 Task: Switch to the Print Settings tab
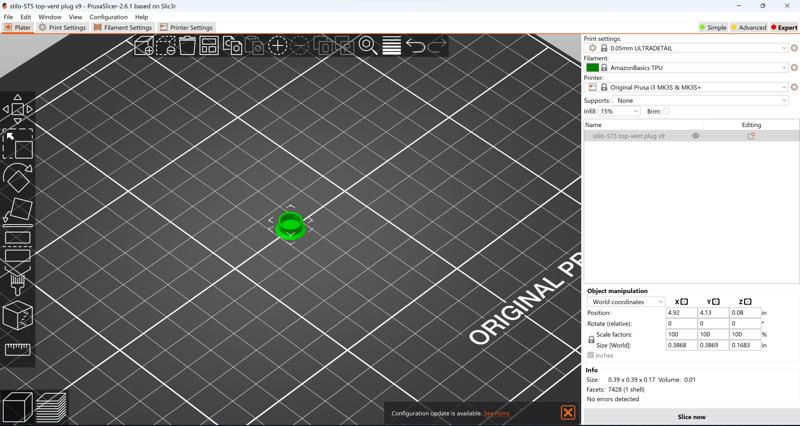click(x=62, y=28)
